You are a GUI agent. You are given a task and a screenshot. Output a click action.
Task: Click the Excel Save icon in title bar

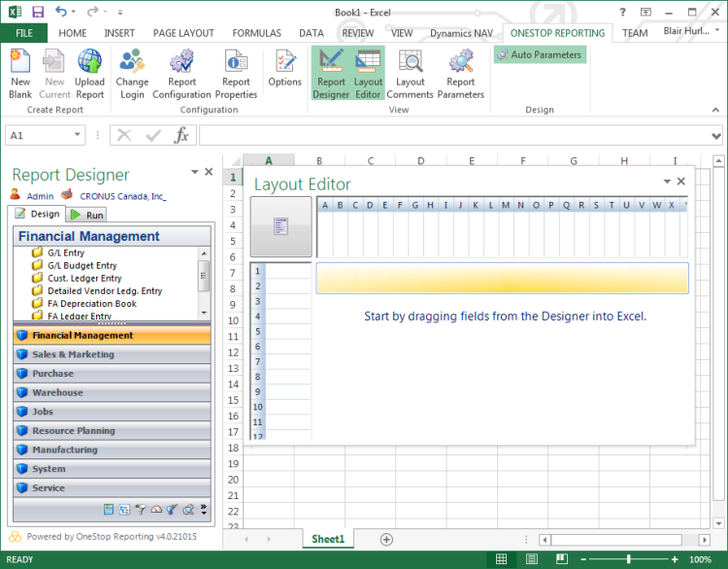[38, 12]
